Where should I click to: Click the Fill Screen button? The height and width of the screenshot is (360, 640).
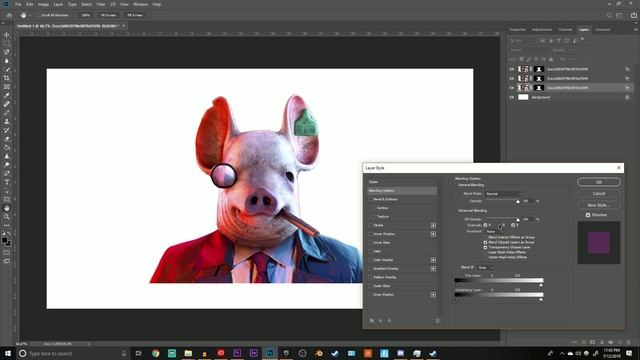click(135, 15)
